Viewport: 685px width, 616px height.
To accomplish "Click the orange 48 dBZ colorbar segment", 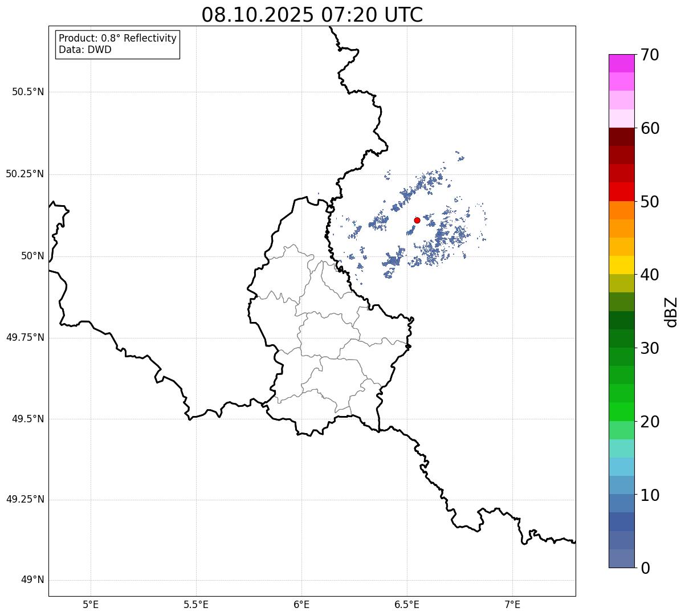I will 621,210.
